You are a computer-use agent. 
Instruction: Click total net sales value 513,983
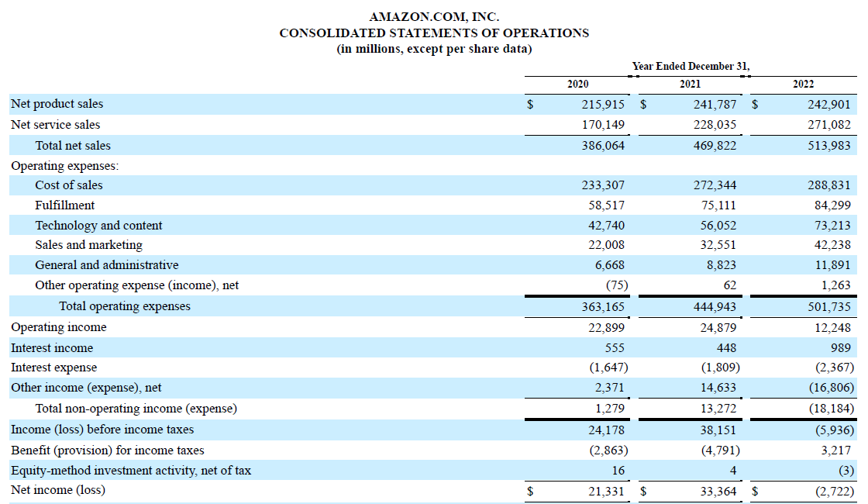pos(828,146)
